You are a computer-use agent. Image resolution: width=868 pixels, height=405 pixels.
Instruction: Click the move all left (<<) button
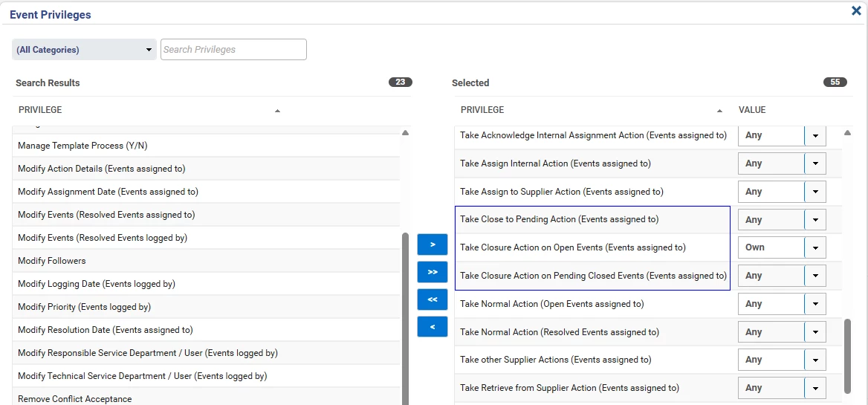tap(433, 299)
